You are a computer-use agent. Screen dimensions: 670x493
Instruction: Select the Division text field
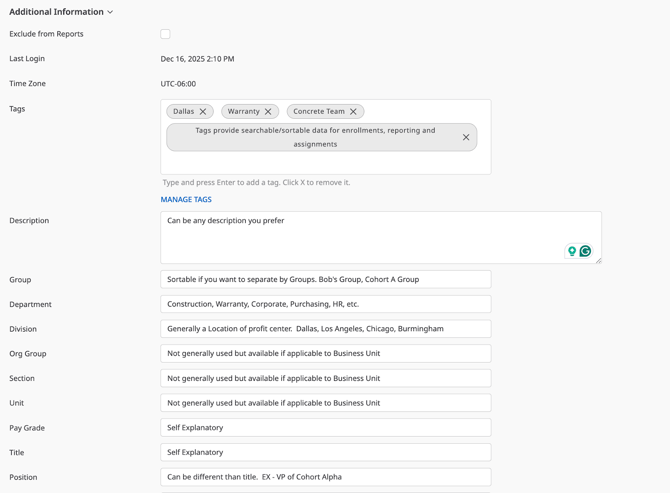325,329
